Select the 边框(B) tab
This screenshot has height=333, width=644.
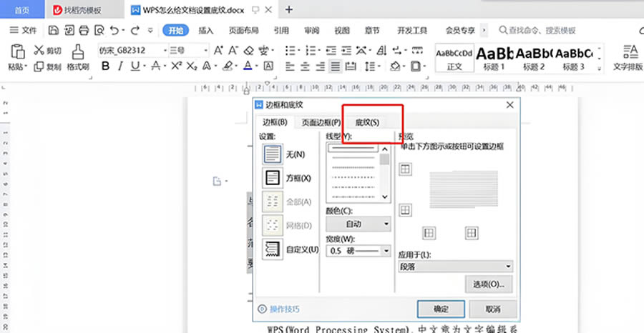point(275,122)
